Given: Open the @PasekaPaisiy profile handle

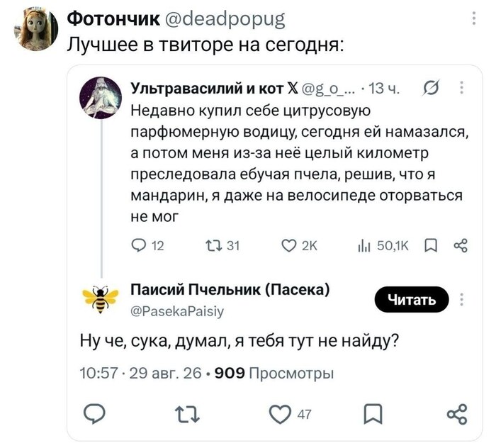Looking at the screenshot, I should tap(177, 311).
